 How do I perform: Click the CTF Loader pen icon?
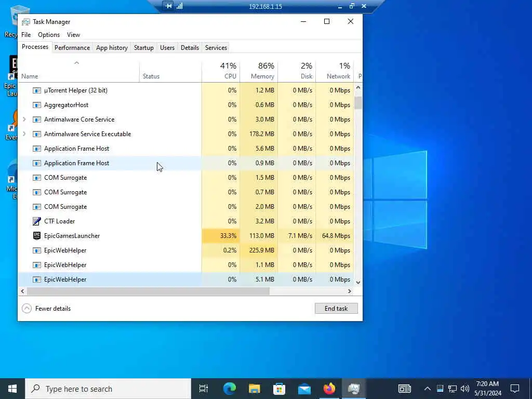(37, 221)
